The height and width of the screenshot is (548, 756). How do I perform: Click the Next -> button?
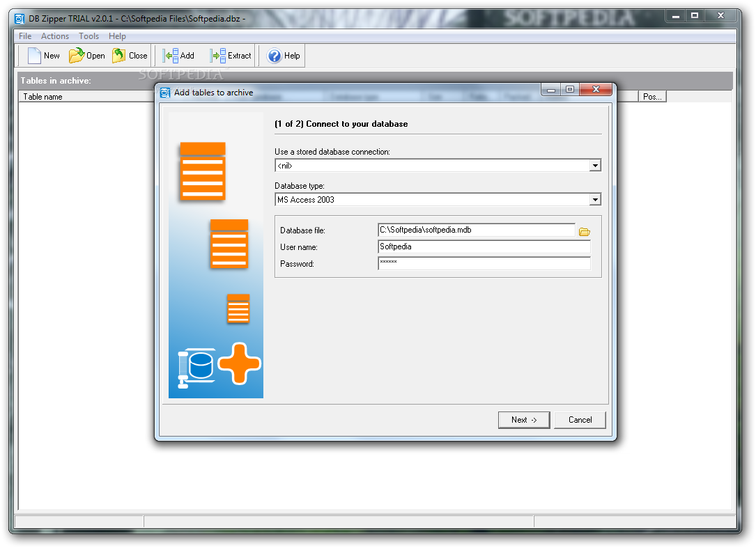524,420
